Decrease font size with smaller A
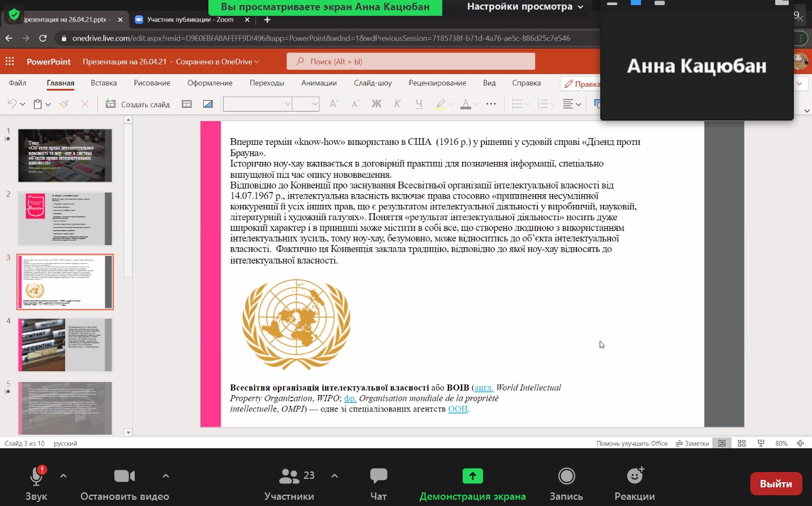This screenshot has height=506, width=812. [x=356, y=104]
